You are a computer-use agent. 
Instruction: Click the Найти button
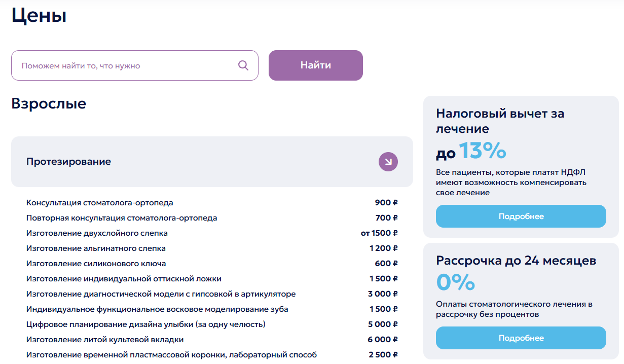click(315, 65)
